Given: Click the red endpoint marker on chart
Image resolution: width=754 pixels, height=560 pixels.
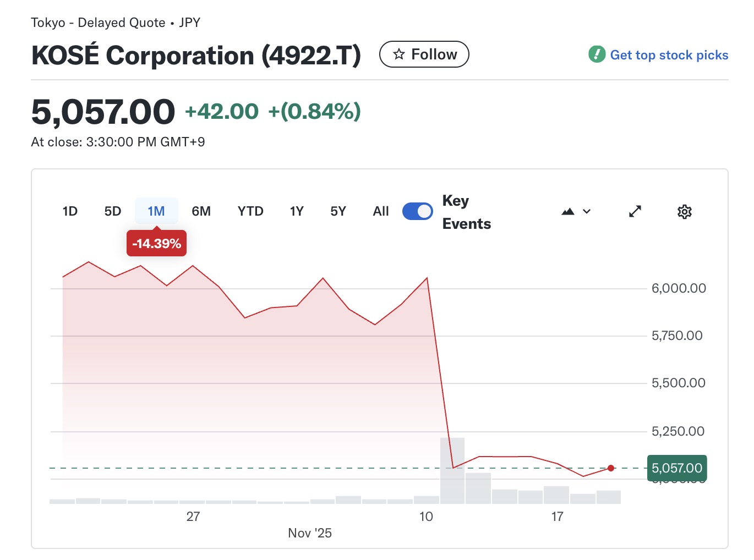Looking at the screenshot, I should pos(611,468).
